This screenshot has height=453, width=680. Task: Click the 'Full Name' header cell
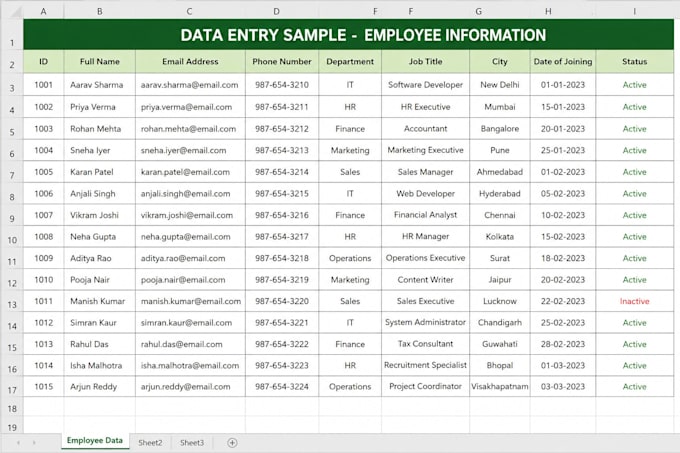[100, 62]
